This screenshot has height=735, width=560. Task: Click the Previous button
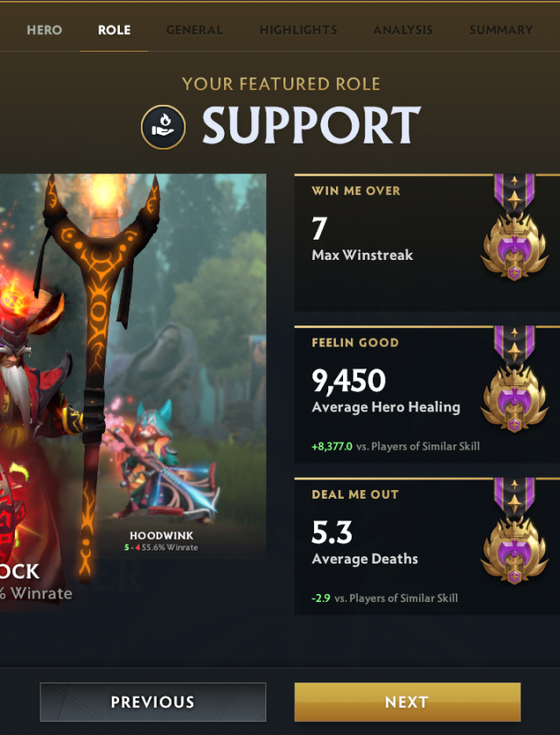tap(153, 702)
